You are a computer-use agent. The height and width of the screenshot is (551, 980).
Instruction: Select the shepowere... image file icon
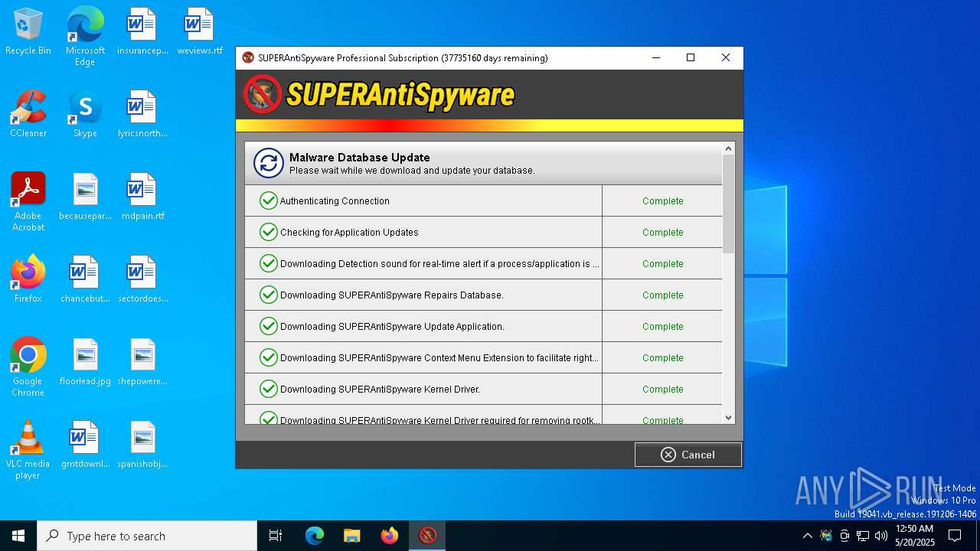[142, 362]
